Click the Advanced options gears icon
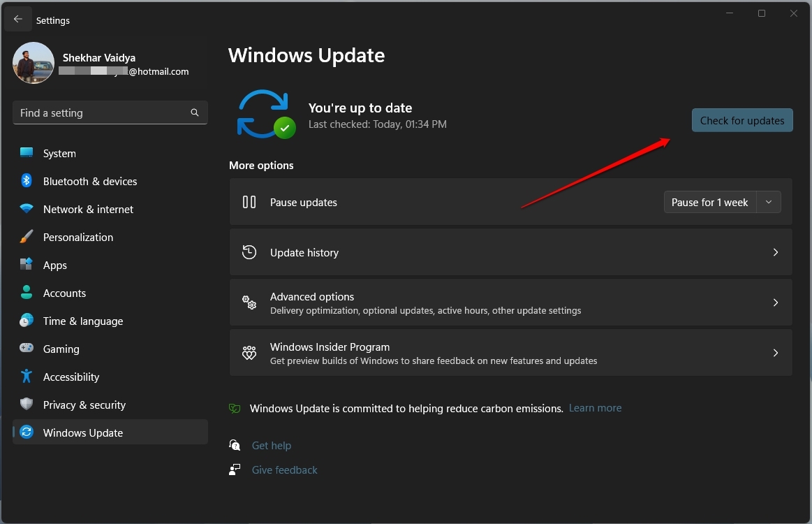This screenshot has width=812, height=524. click(249, 302)
